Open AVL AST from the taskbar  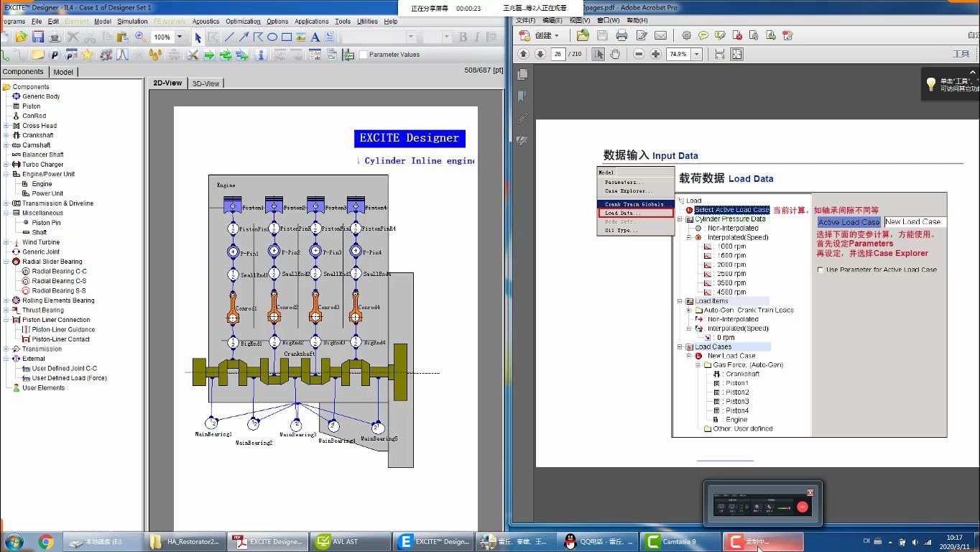351,541
